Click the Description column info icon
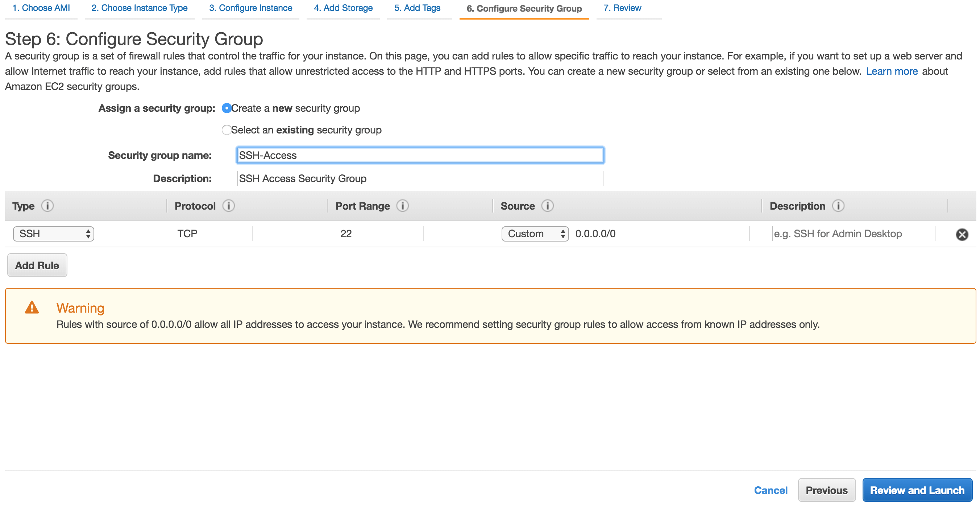Viewport: 980px width, 507px height. point(839,206)
